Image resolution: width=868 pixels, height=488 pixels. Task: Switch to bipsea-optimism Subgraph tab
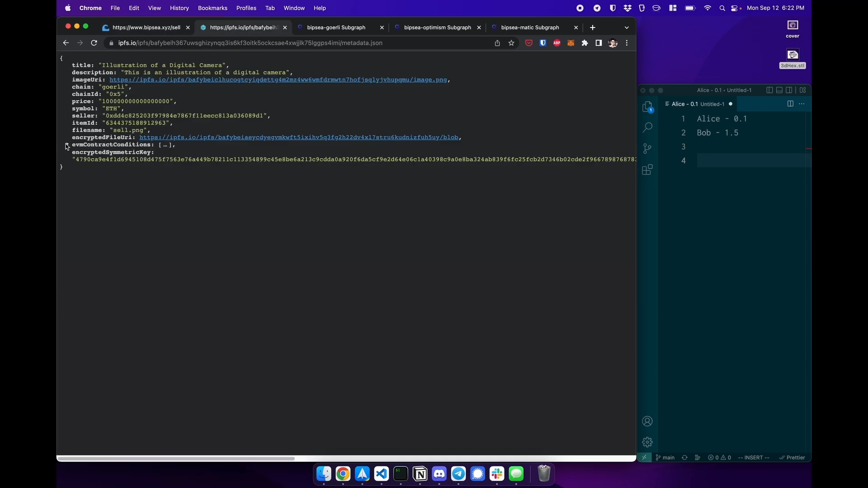click(438, 28)
